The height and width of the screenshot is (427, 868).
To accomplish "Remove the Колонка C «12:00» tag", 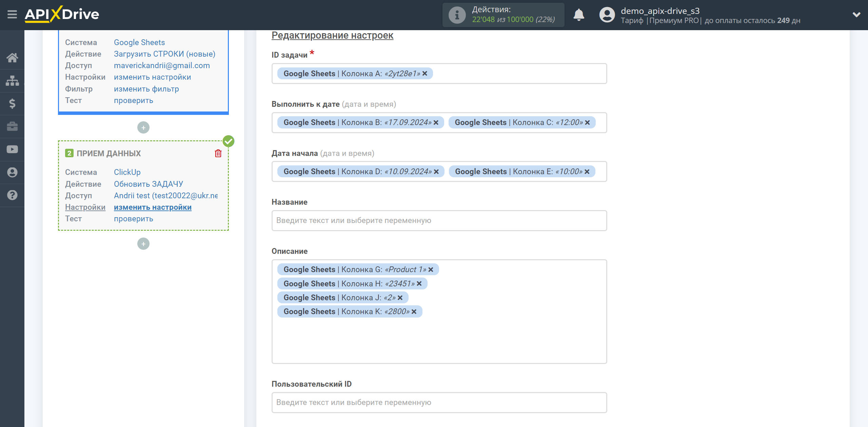I will click(588, 123).
